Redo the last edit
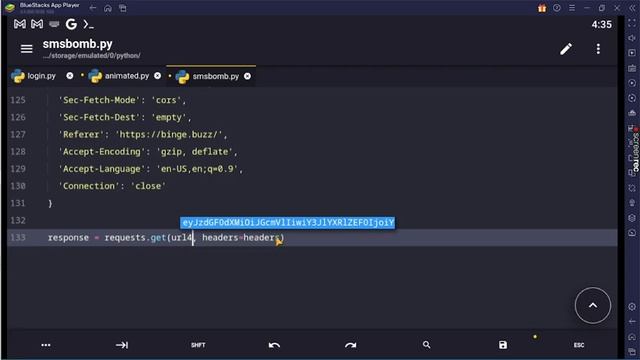Image resolution: width=640 pixels, height=360 pixels. coord(350,345)
